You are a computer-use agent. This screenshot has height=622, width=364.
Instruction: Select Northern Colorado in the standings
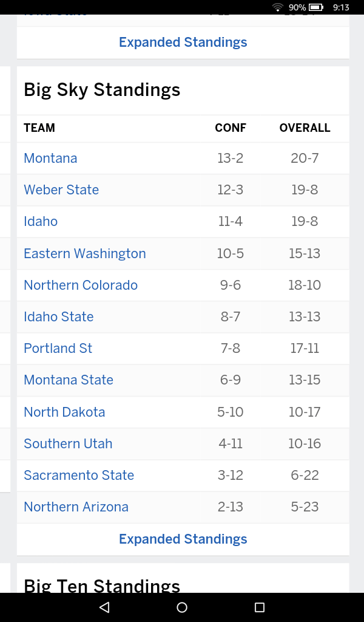pyautogui.click(x=80, y=285)
